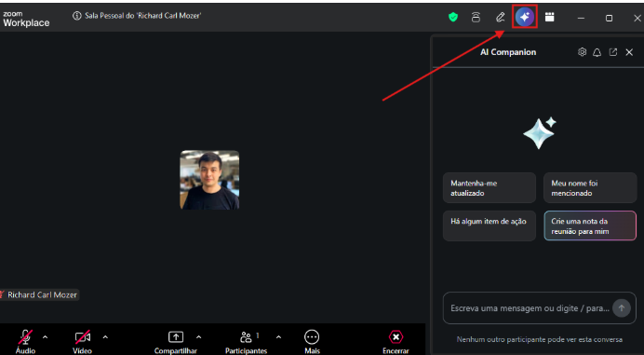Send the message with arrow button
This screenshot has width=644, height=355.
coord(622,308)
